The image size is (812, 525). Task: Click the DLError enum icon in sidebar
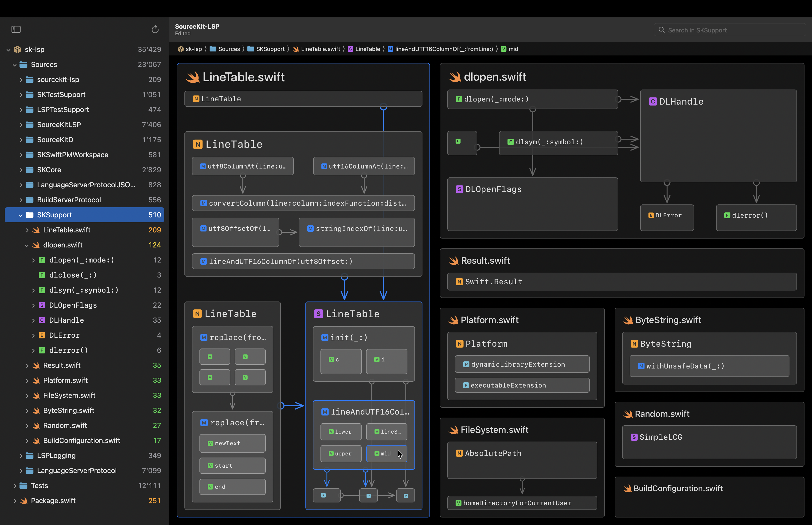[42, 335]
